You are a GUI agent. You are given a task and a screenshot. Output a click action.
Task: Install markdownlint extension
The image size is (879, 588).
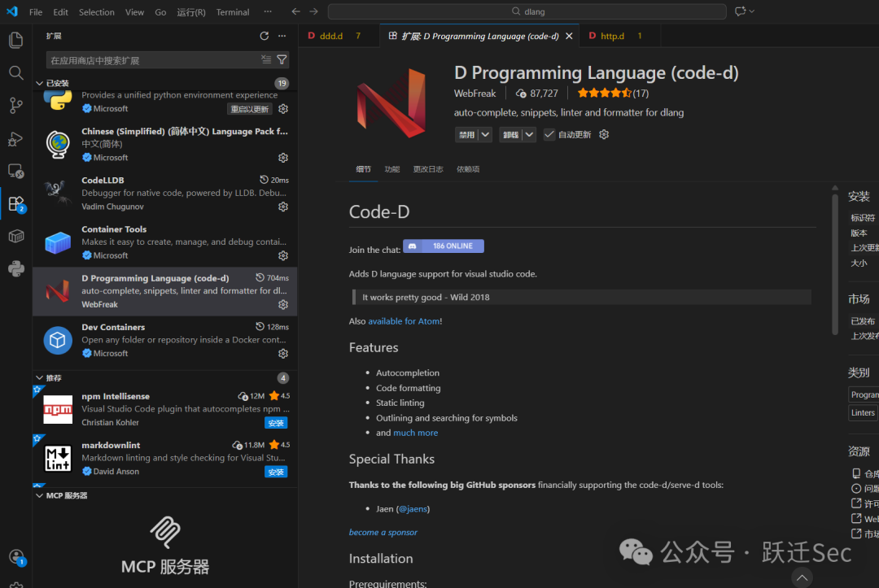point(276,472)
